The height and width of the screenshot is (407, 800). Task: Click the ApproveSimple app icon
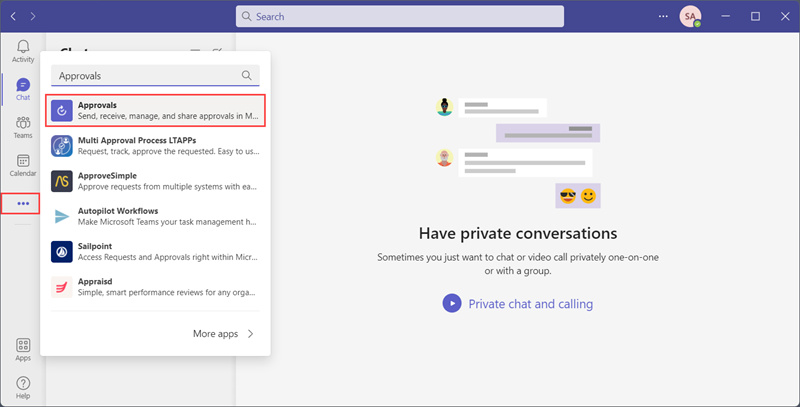62,181
